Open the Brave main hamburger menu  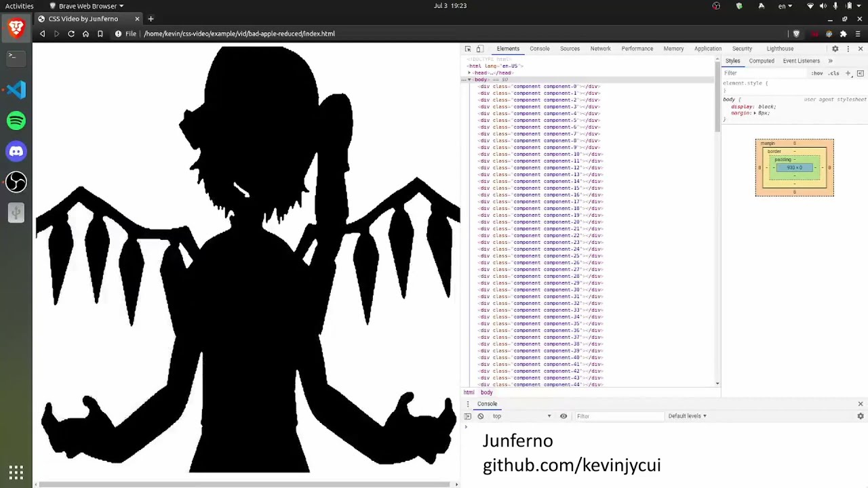pyautogui.click(x=858, y=34)
